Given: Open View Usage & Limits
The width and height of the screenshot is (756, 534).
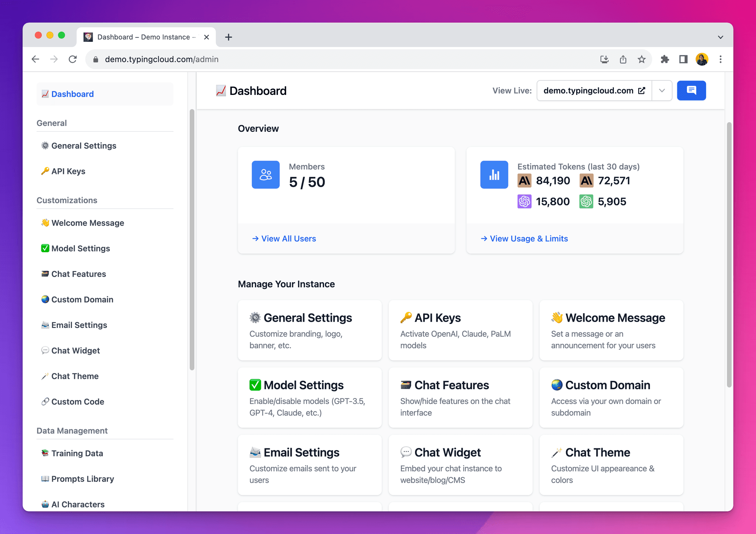Looking at the screenshot, I should (x=524, y=239).
